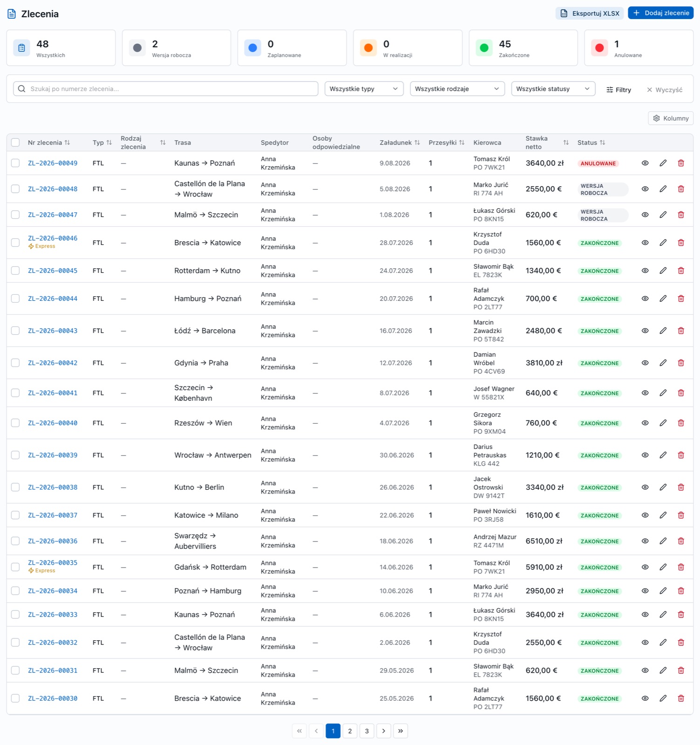Viewport: 700px width, 745px height.
Task: Open order link ZL-2026-00036
Action: click(x=53, y=541)
